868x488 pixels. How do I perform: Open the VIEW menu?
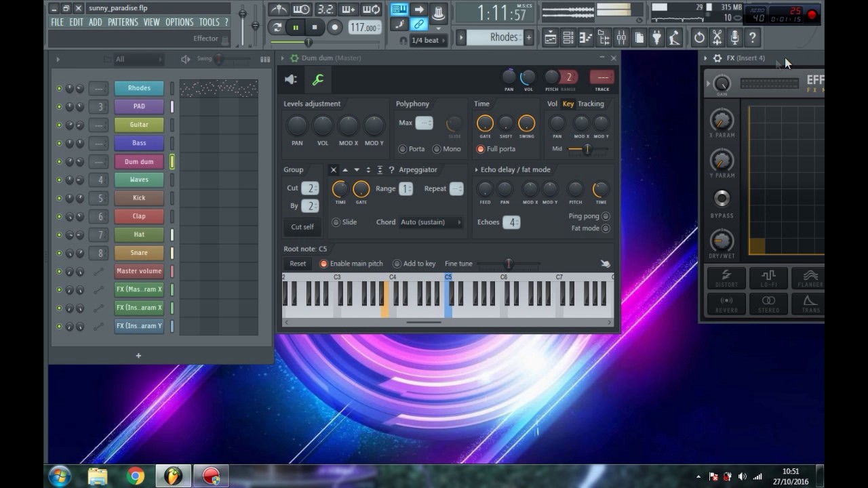[x=152, y=22]
